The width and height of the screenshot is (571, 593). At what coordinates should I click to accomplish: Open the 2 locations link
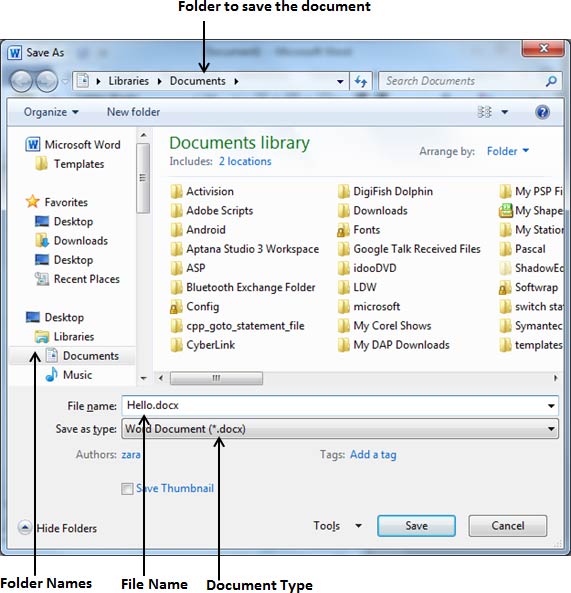pyautogui.click(x=245, y=161)
